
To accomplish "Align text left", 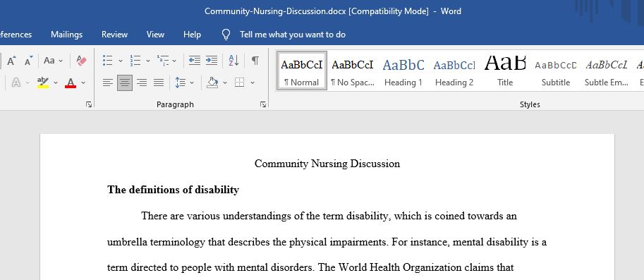I will pyautogui.click(x=108, y=83).
